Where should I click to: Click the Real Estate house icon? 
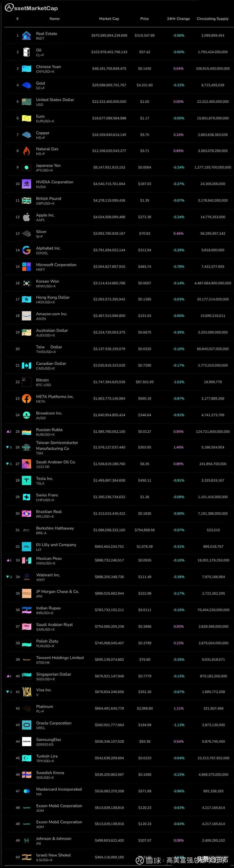click(x=26, y=35)
